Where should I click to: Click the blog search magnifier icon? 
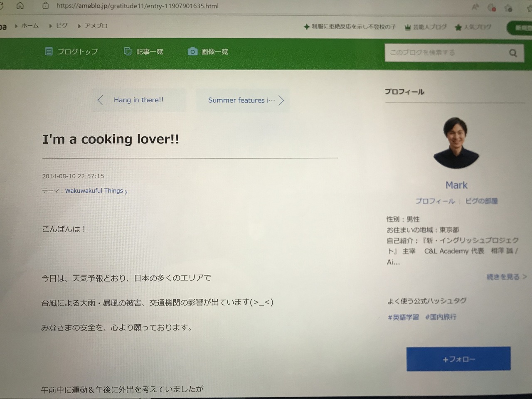coord(513,53)
